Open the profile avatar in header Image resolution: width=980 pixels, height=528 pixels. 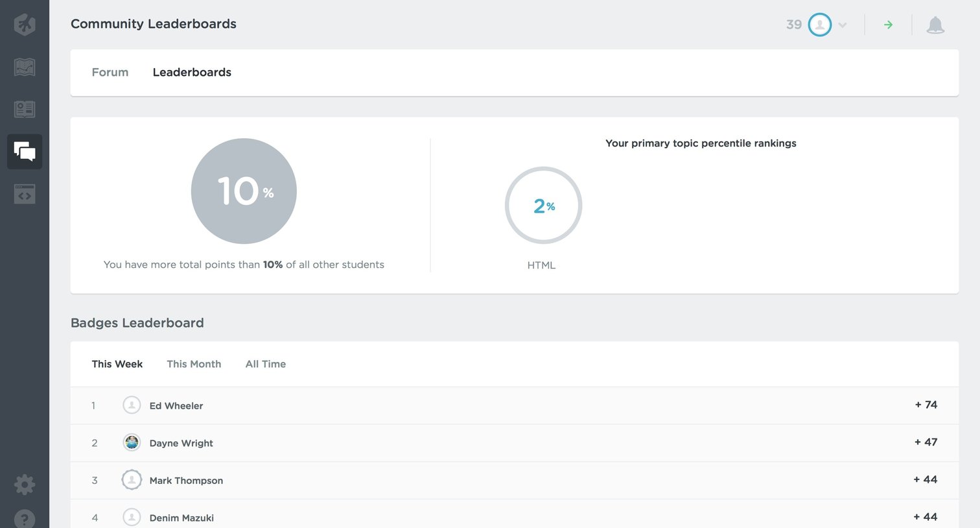coord(820,25)
